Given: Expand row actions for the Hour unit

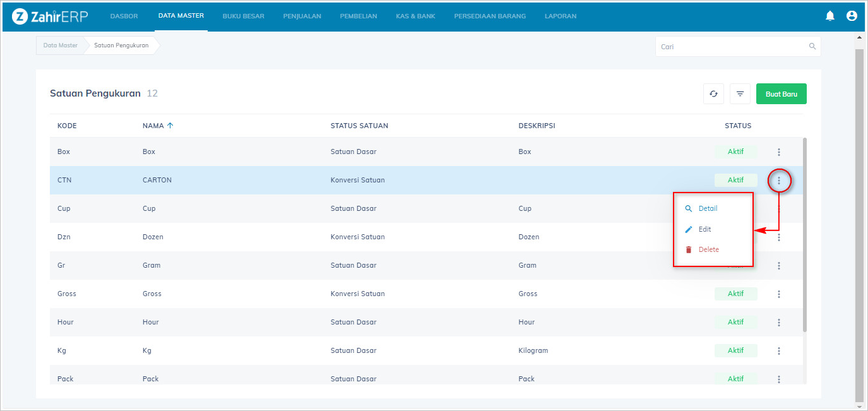Looking at the screenshot, I should coord(779,323).
